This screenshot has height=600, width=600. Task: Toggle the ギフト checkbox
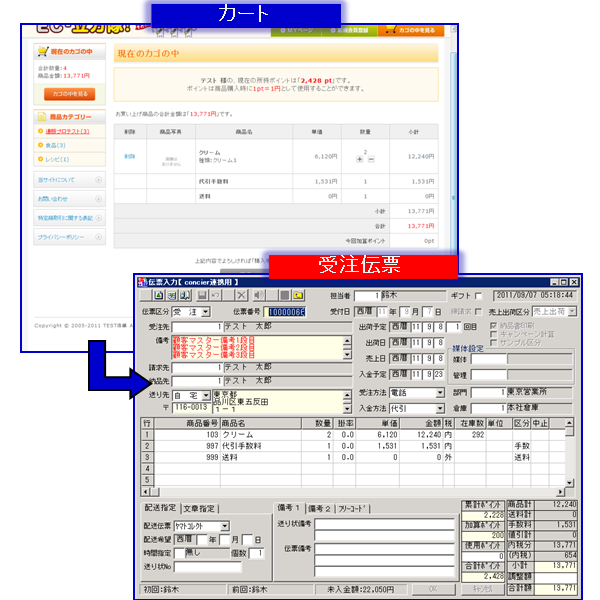click(x=478, y=296)
